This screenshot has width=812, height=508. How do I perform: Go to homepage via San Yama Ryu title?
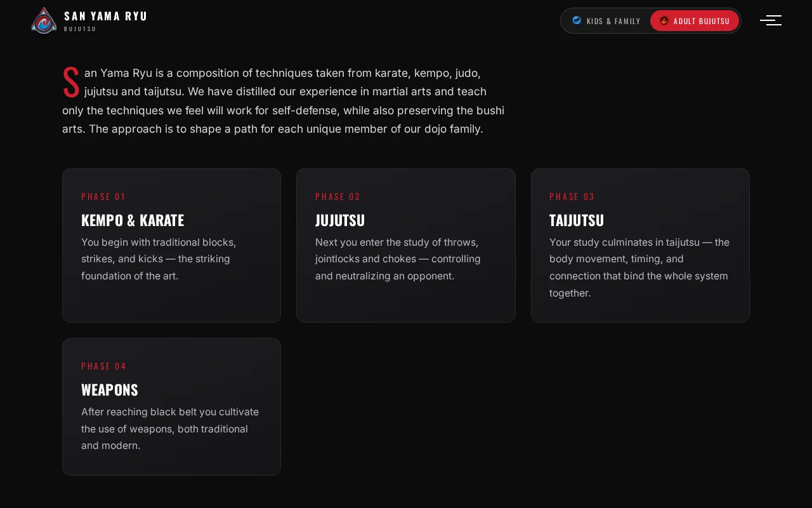105,16
